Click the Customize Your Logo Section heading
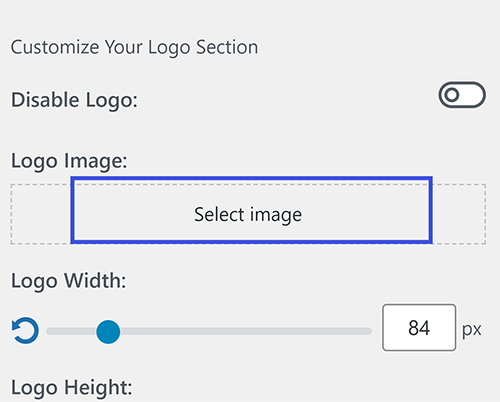This screenshot has height=402, width=500. [134, 47]
